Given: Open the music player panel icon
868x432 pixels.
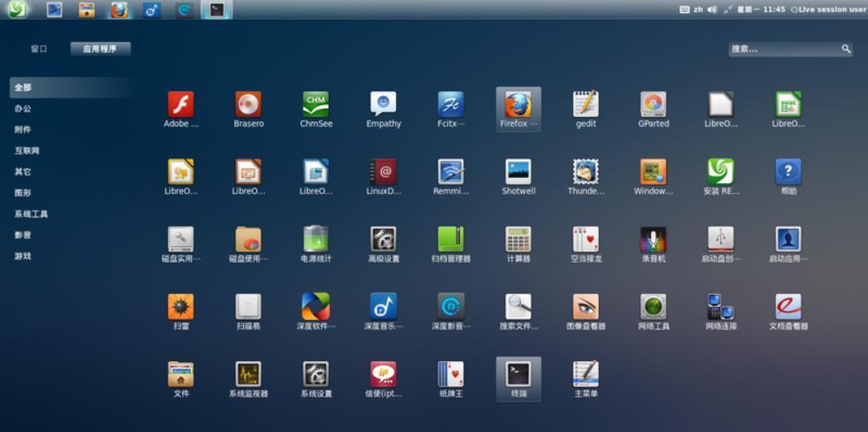Looking at the screenshot, I should pyautogui.click(x=152, y=10).
